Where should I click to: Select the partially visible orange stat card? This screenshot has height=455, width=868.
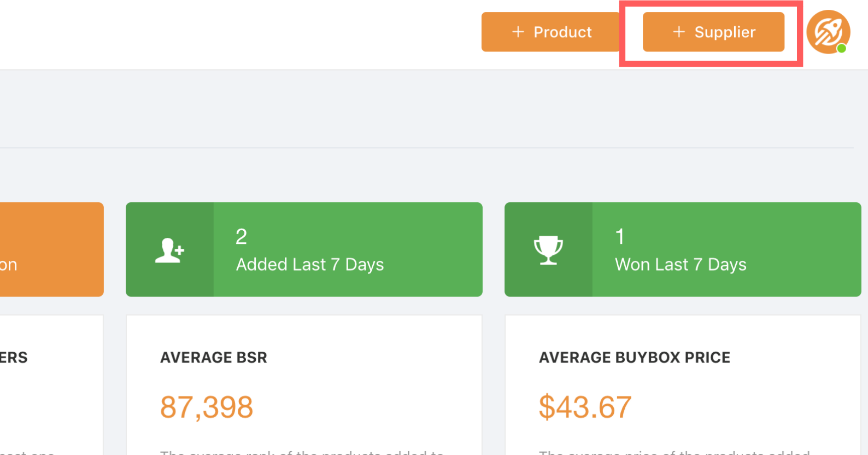(51, 249)
